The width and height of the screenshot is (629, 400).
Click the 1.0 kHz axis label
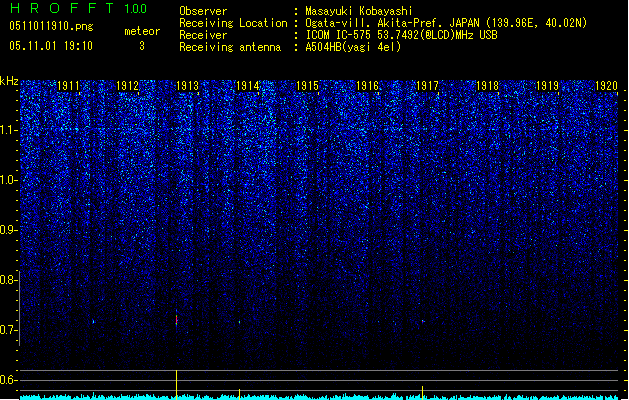pyautogui.click(x=8, y=180)
